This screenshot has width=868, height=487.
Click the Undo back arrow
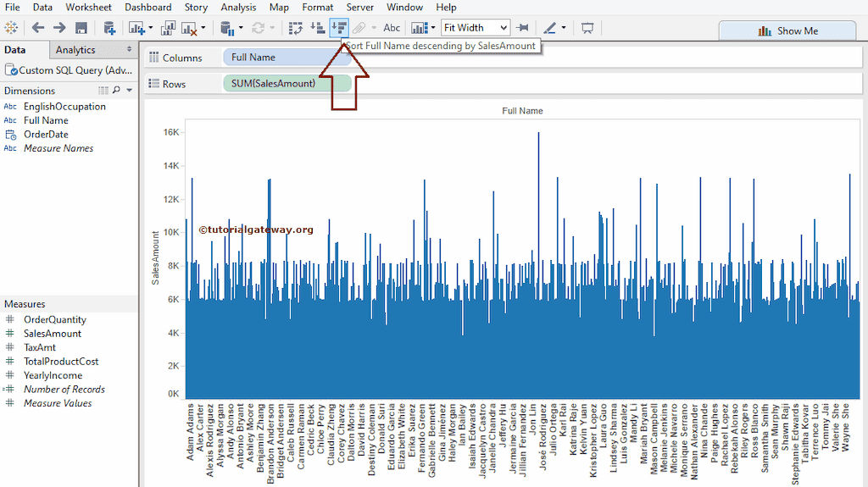[x=38, y=28]
